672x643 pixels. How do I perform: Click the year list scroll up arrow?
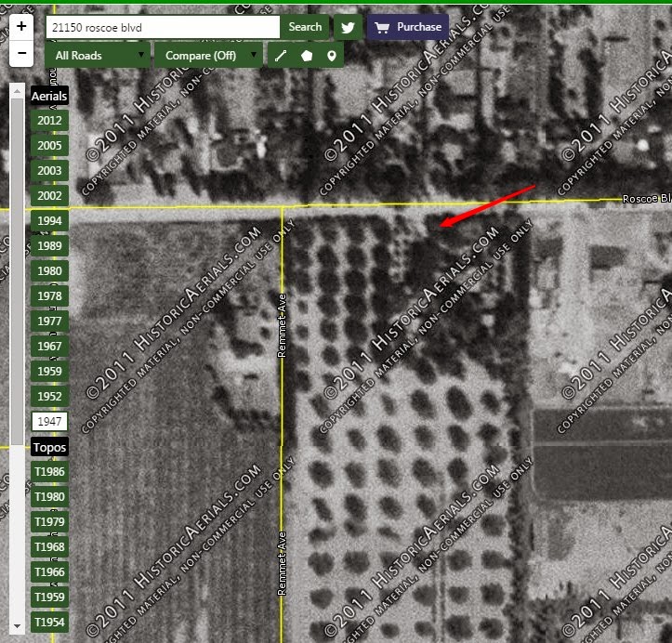point(17,91)
